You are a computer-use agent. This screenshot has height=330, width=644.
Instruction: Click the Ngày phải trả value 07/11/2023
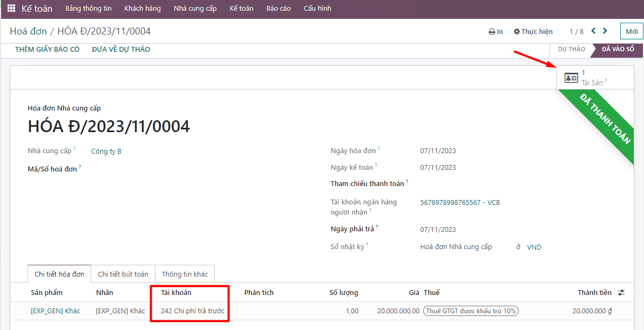pos(438,230)
